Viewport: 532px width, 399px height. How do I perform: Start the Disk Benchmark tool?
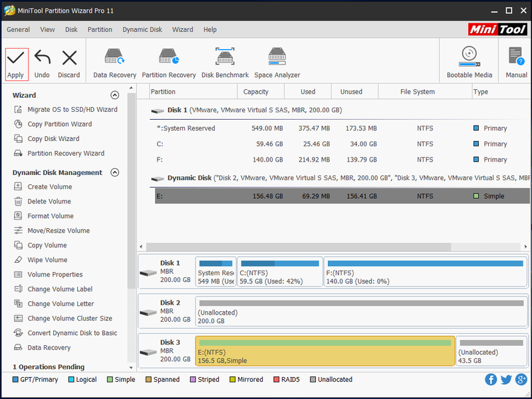coord(225,63)
